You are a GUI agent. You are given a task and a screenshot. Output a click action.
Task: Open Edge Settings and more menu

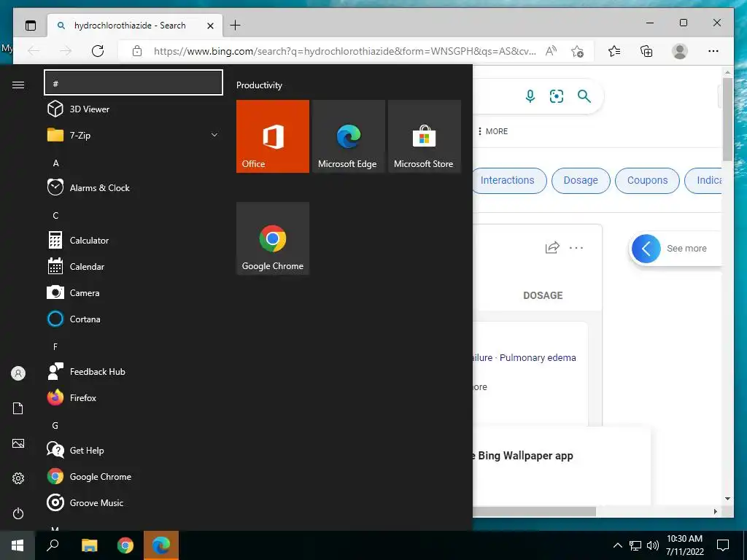[713, 51]
